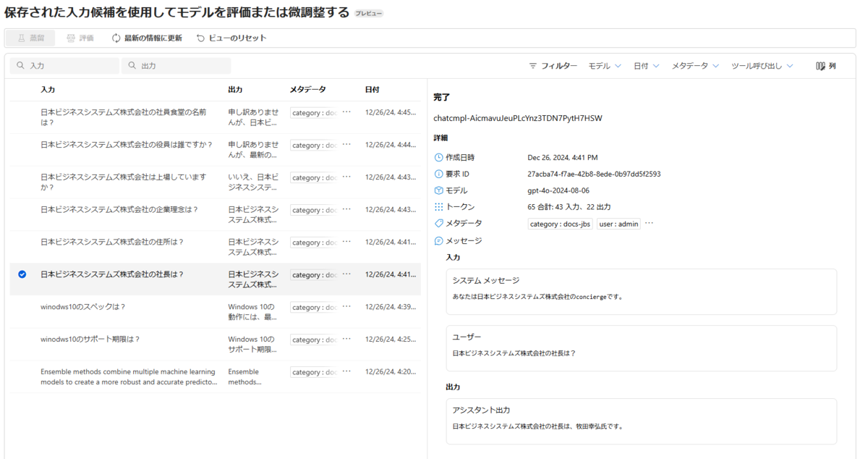This screenshot has width=868, height=459.
Task: Select row asking 上場していますか？
Action: coord(214,182)
